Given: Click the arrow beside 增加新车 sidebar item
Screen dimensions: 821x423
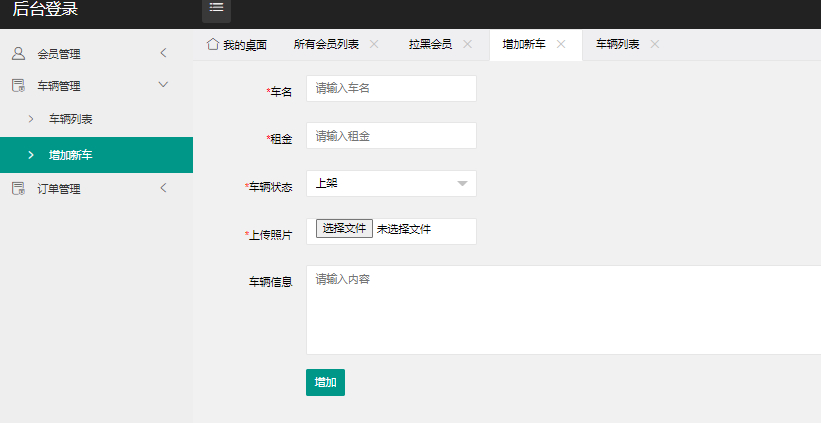Looking at the screenshot, I should (31, 154).
